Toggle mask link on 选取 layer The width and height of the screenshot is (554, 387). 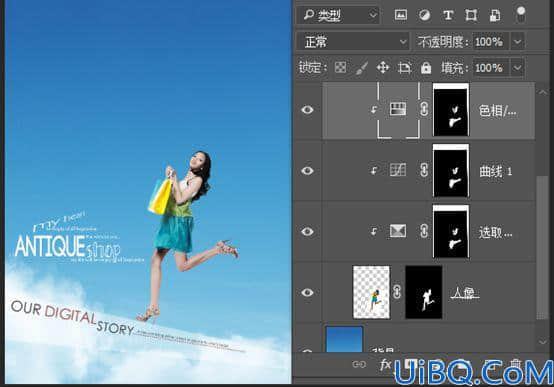(x=424, y=231)
